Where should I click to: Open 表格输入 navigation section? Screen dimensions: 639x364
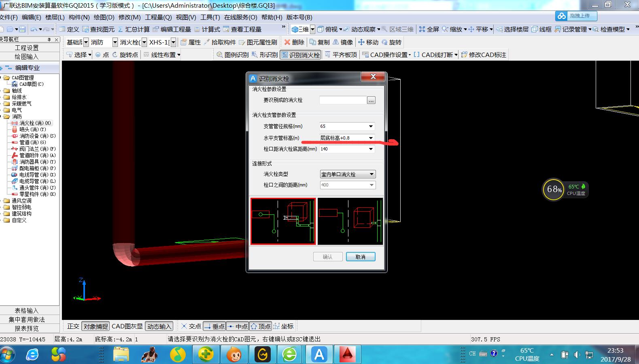tap(27, 311)
